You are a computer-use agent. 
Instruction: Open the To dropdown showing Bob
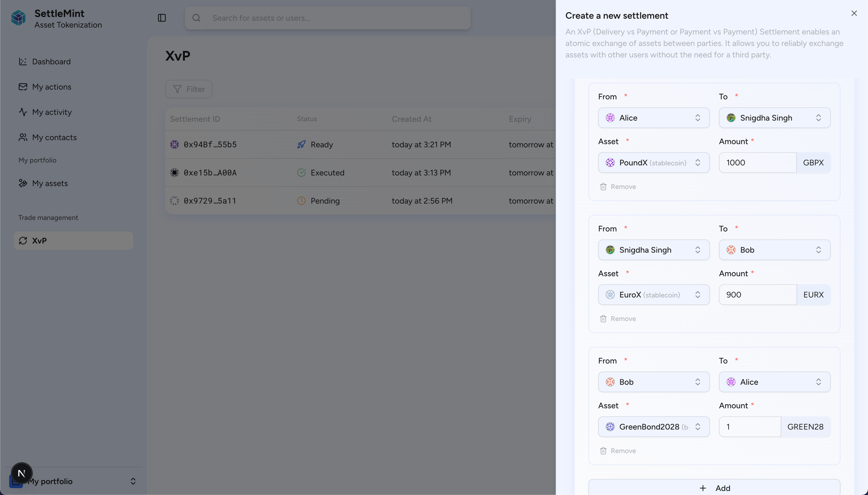click(x=774, y=250)
